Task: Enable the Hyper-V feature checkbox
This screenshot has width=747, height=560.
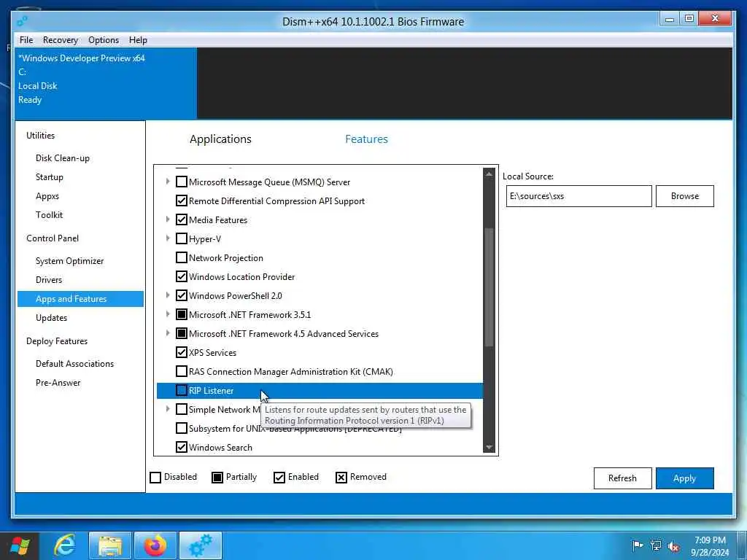Action: click(x=181, y=238)
